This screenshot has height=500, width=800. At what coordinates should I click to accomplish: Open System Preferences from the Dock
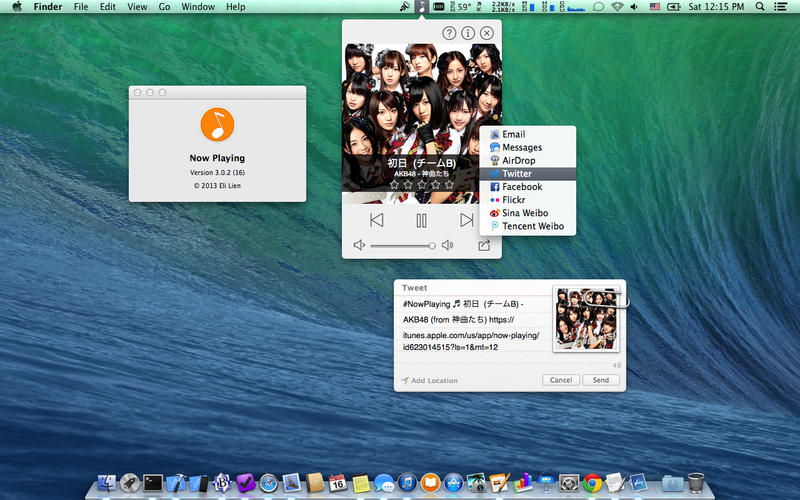(x=569, y=482)
